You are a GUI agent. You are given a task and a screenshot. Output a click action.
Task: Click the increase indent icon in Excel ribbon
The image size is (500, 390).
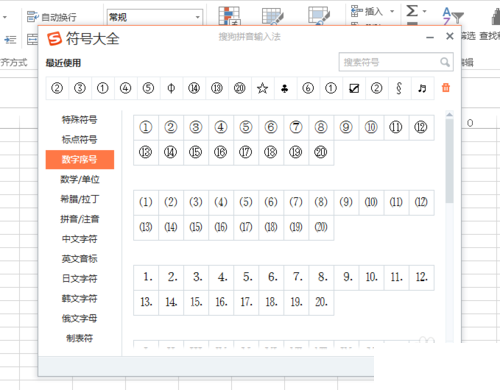pyautogui.click(x=10, y=40)
